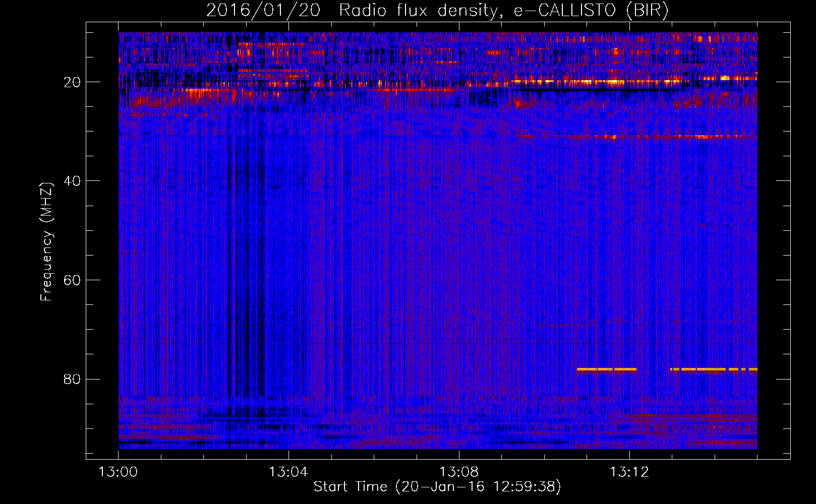Click the '13:08' time tick label
Image resolution: width=816 pixels, height=504 pixels.
(458, 472)
